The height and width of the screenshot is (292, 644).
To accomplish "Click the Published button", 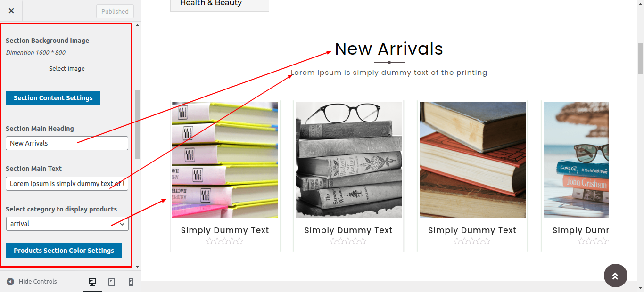I will (115, 11).
